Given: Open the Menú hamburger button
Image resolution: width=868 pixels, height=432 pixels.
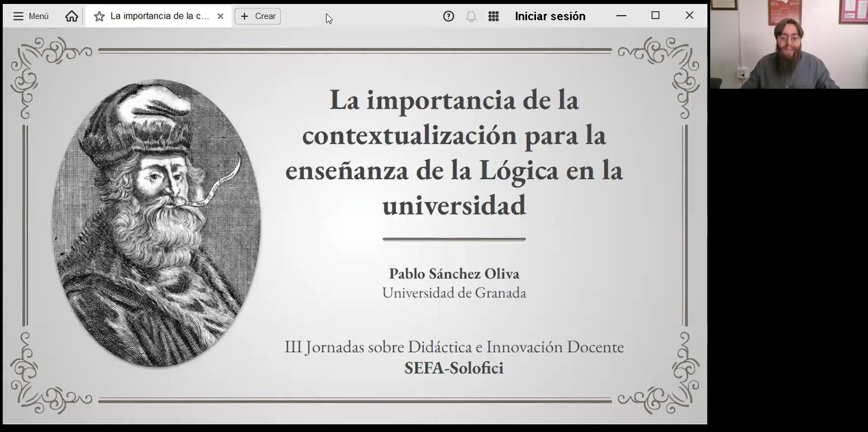Looking at the screenshot, I should pos(31,16).
